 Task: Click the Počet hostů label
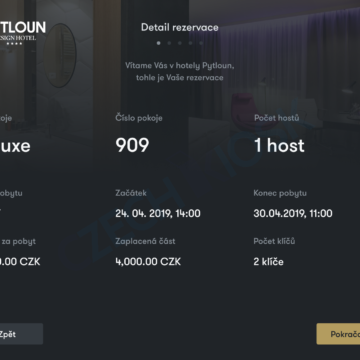[277, 118]
